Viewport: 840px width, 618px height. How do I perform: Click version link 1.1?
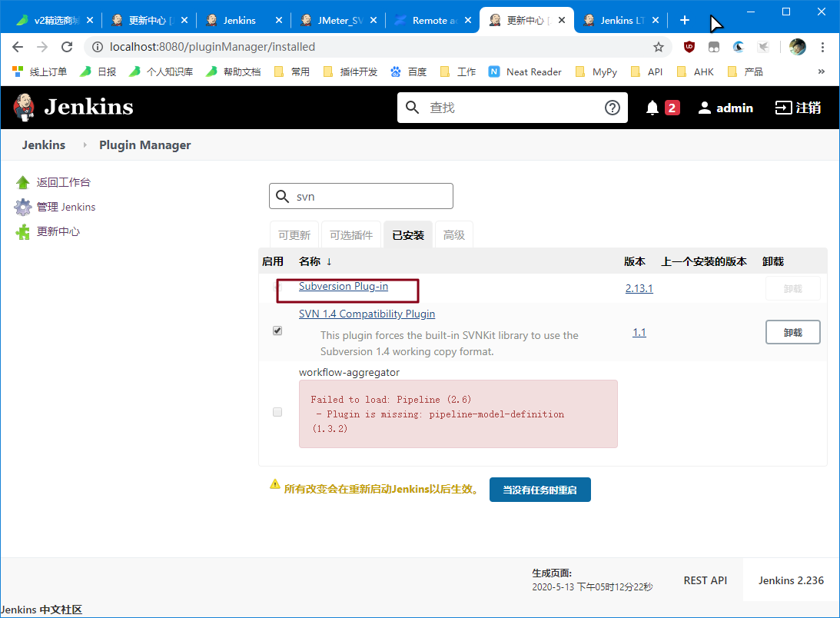point(639,332)
